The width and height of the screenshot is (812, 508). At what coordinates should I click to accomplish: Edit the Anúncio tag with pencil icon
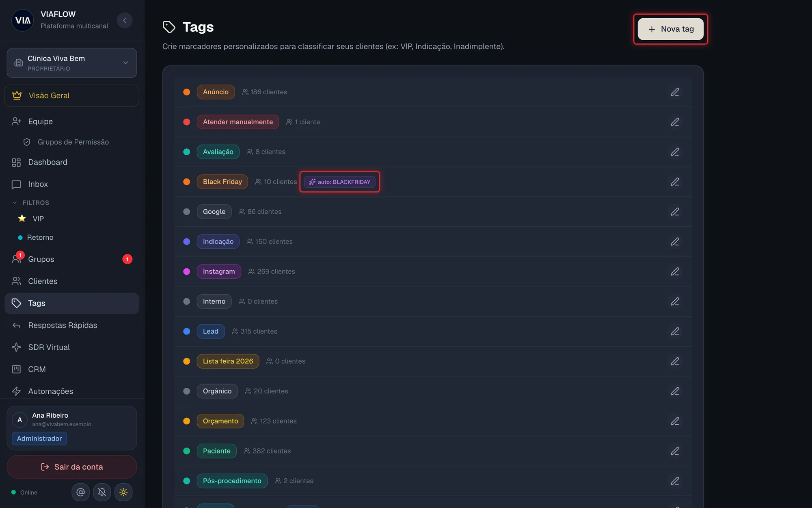pos(675,92)
